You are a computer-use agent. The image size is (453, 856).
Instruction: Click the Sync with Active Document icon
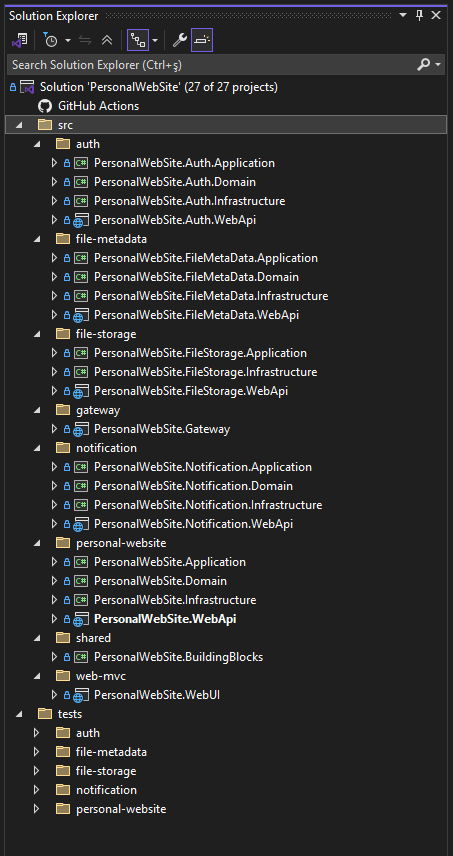point(85,40)
